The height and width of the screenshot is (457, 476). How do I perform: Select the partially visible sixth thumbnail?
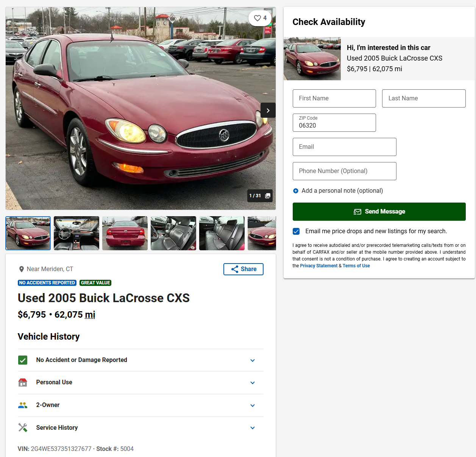(262, 233)
